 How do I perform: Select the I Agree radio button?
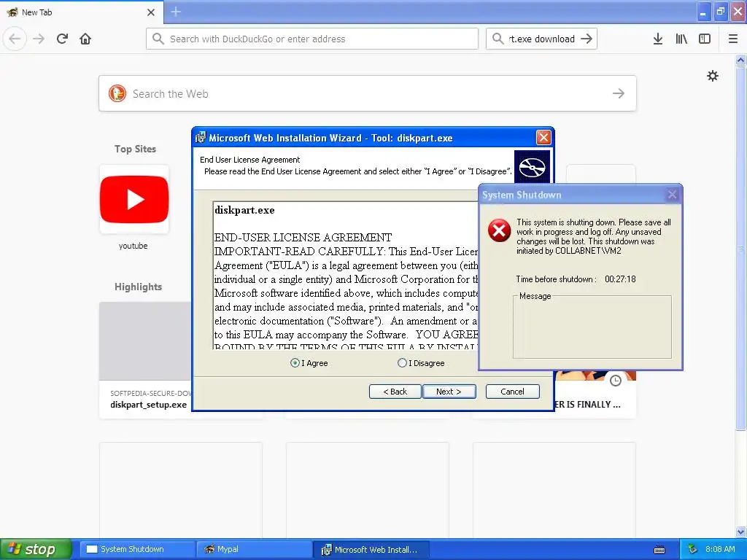click(x=295, y=363)
